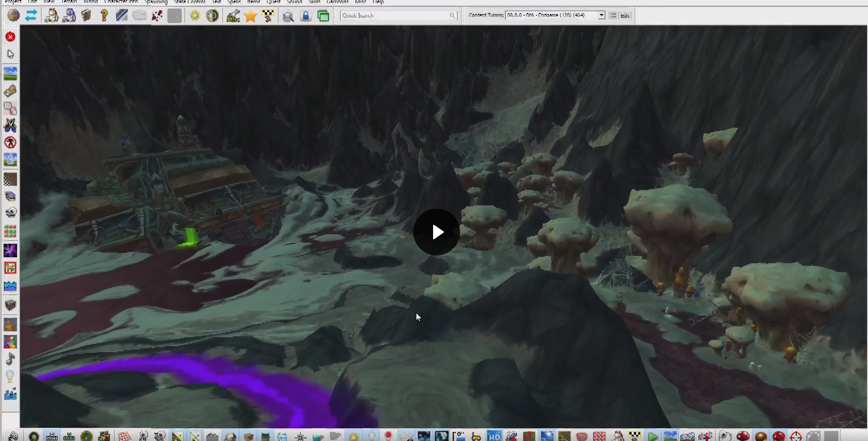Viewport: 868px width, 441px height.
Task: Open the Sound menu
Action: [x=295, y=2]
